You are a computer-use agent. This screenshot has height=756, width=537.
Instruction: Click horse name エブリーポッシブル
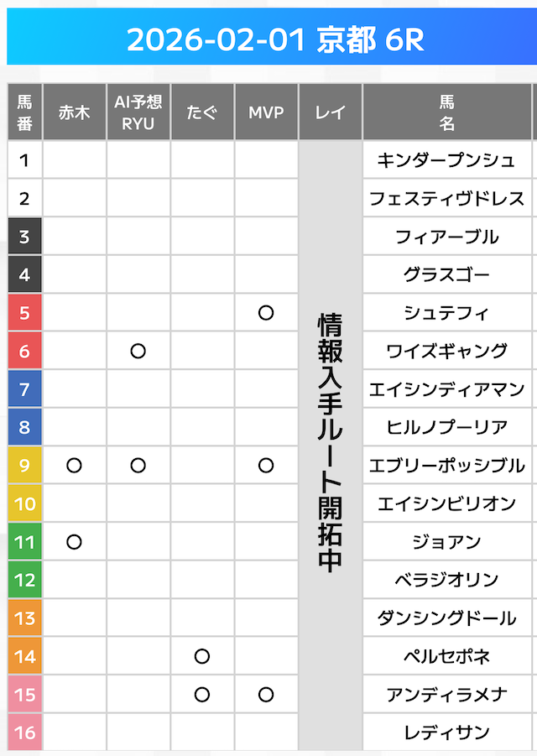446,465
